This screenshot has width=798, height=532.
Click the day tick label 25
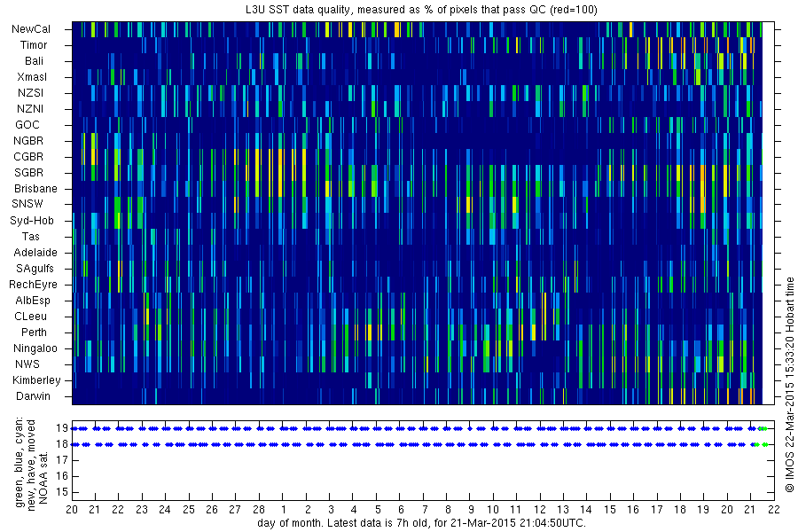[188, 510]
